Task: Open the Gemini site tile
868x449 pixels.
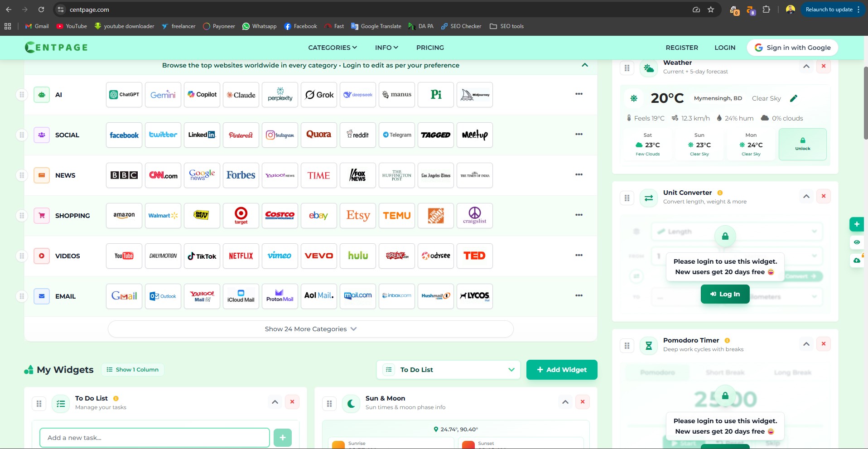Action: point(163,95)
